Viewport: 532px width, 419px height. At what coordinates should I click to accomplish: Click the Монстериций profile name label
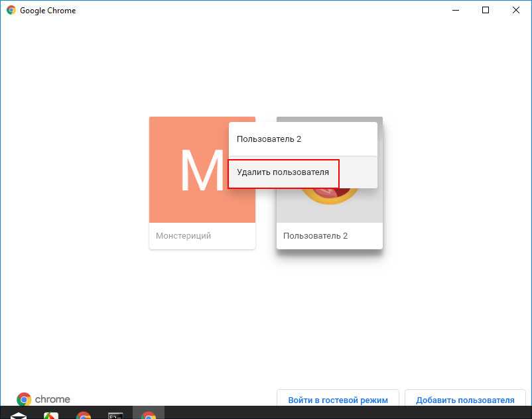[x=183, y=236]
